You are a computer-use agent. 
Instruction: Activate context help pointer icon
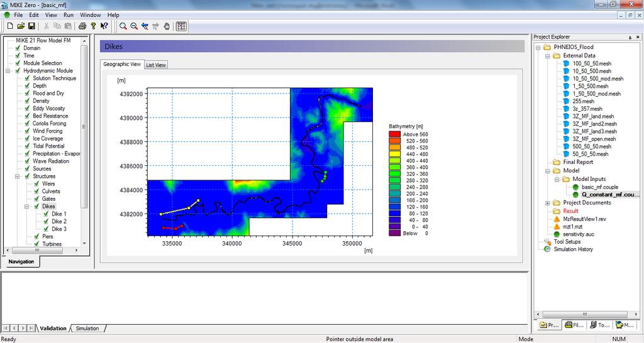(x=104, y=26)
